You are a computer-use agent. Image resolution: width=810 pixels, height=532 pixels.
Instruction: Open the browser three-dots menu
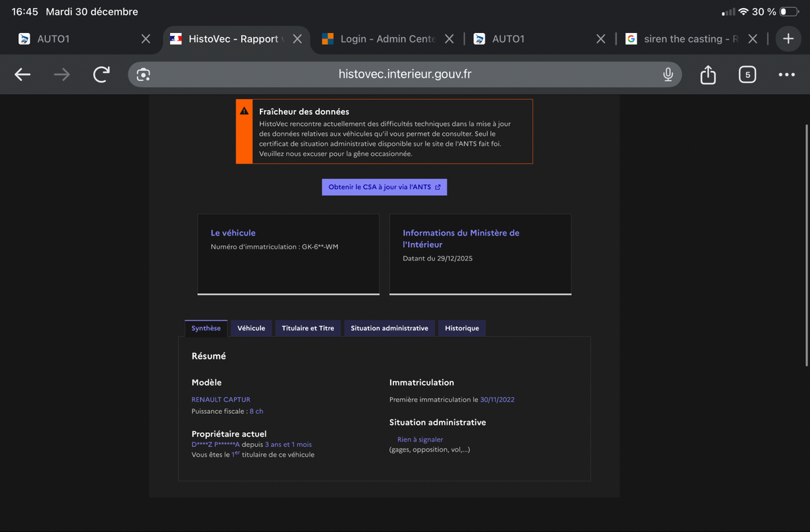786,75
